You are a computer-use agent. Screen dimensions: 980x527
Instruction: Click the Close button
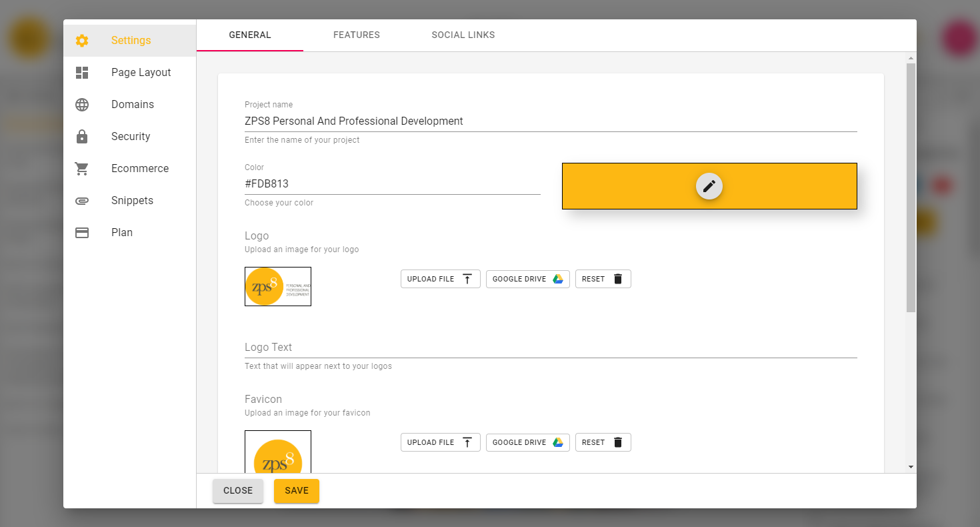pyautogui.click(x=238, y=491)
